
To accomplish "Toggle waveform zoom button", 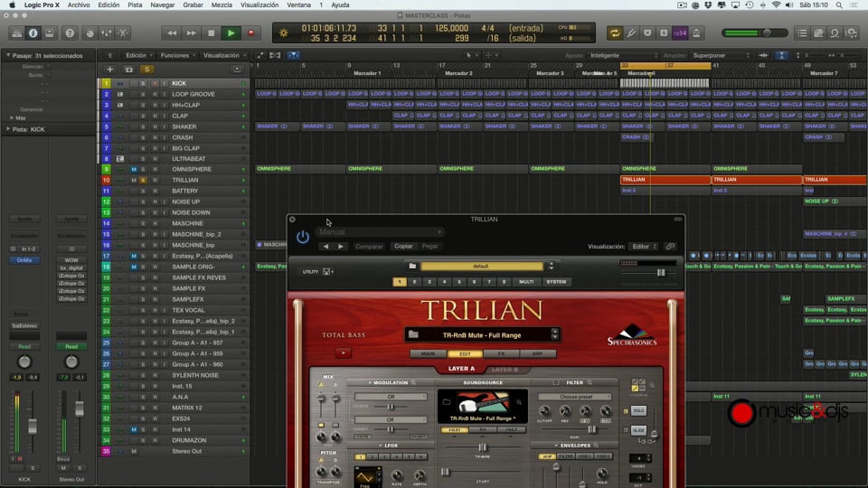I will (763, 55).
